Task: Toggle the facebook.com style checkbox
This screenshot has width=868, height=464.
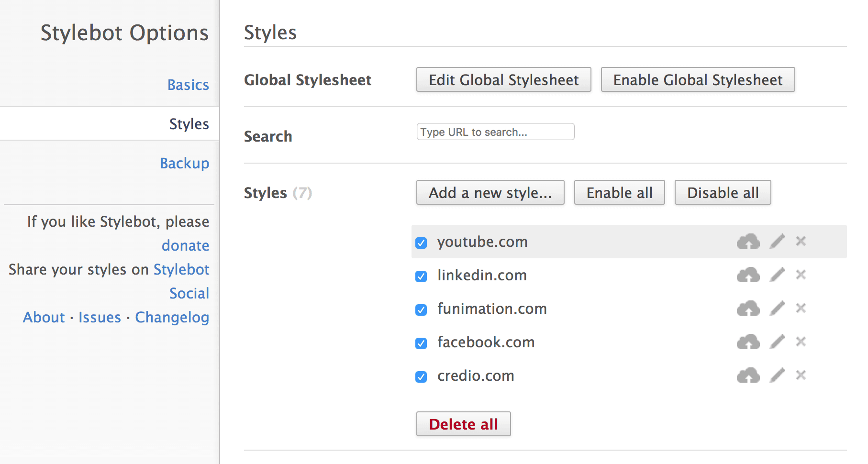Action: pyautogui.click(x=421, y=343)
